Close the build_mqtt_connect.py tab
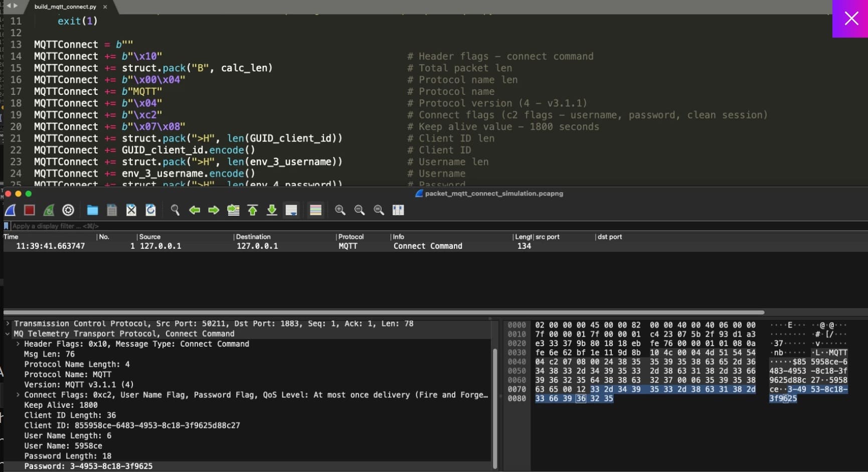Viewport: 868px width, 472px height. 105,7
